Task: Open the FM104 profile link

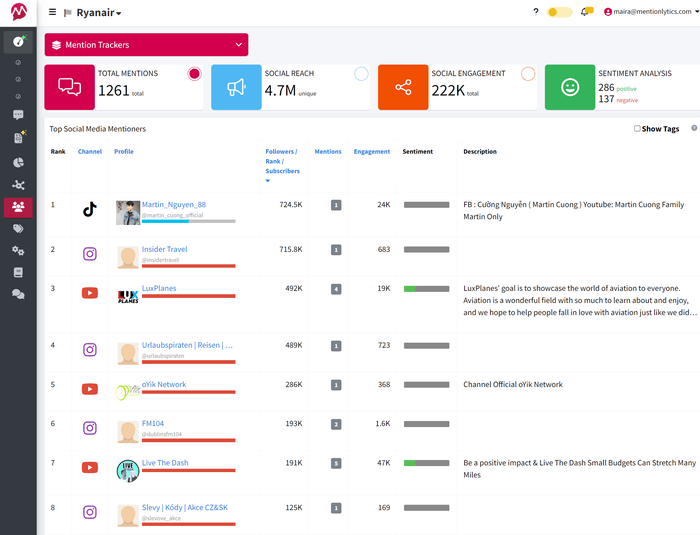Action: click(x=153, y=423)
